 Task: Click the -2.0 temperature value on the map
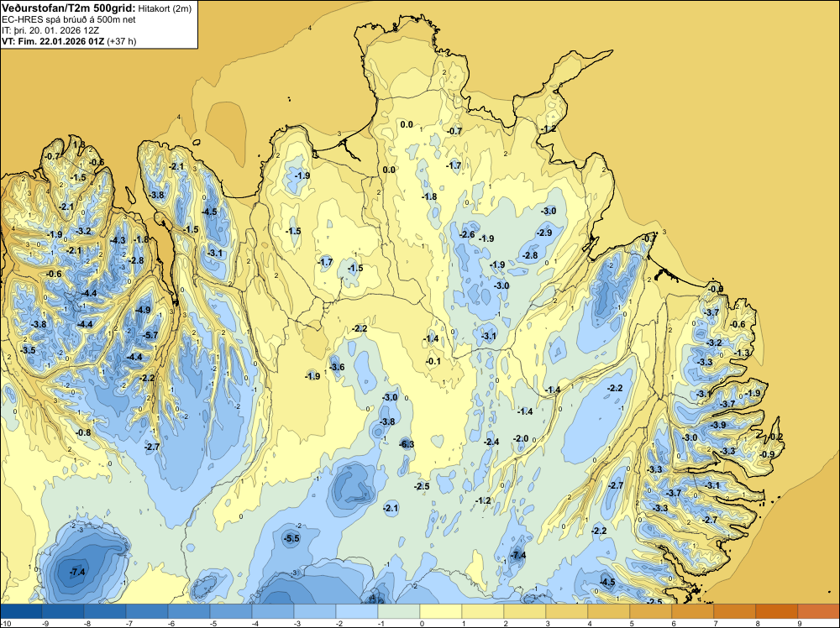[522, 438]
